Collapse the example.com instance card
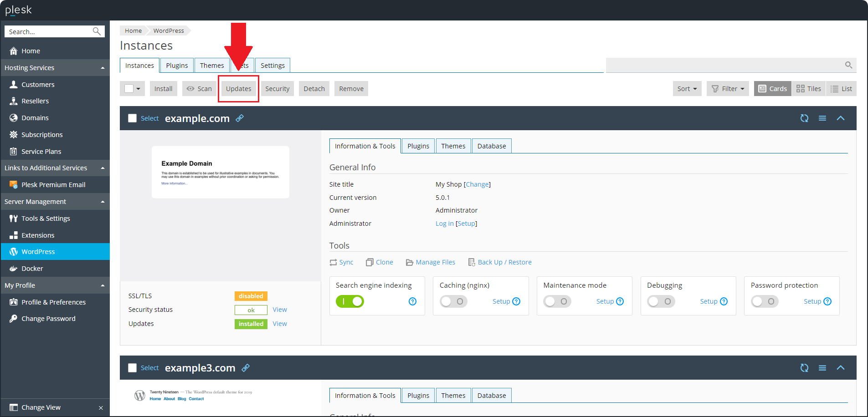The height and width of the screenshot is (417, 868). [840, 118]
